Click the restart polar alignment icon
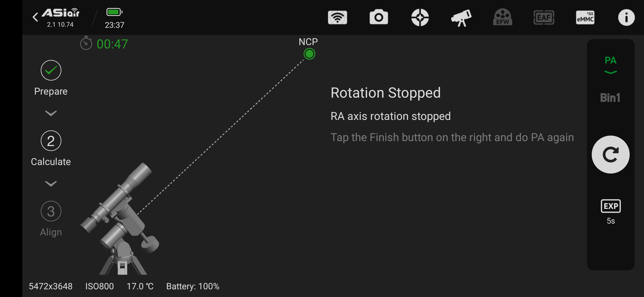Viewport: 644px width, 297px height. (x=610, y=154)
